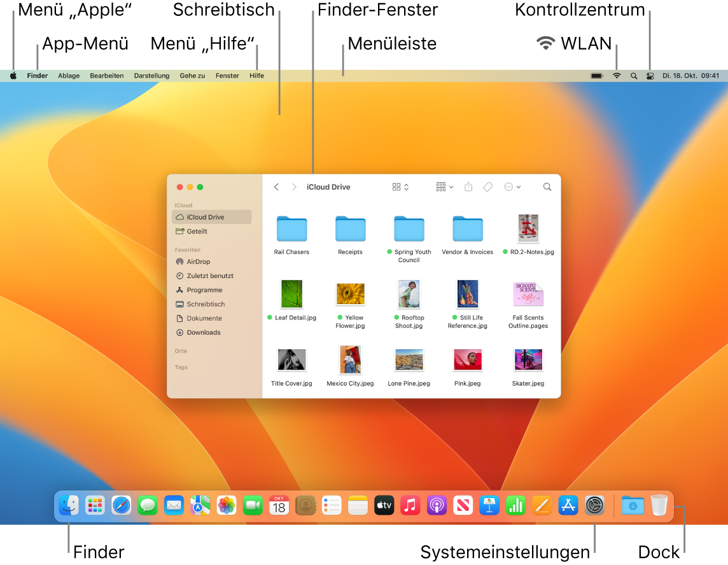
Task: Click the Share icon in the Finder toolbar
Action: click(468, 186)
